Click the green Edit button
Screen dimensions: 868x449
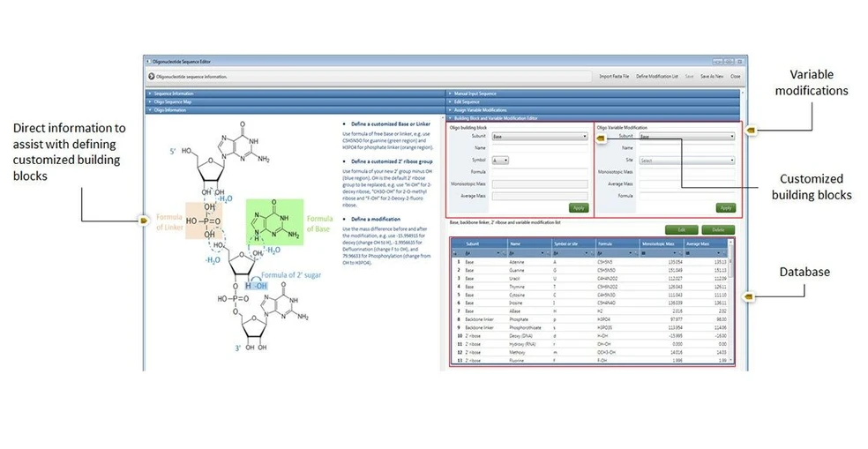tap(682, 229)
